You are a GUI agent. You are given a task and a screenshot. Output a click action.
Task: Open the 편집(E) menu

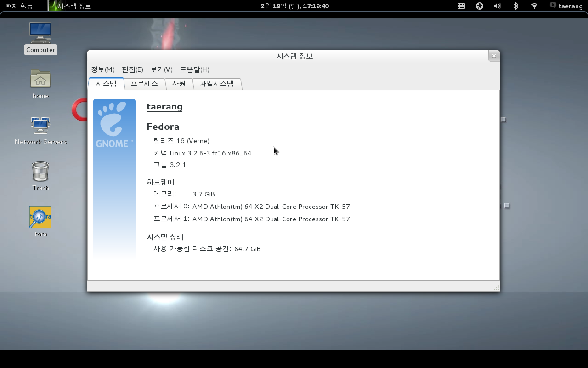pyautogui.click(x=132, y=69)
